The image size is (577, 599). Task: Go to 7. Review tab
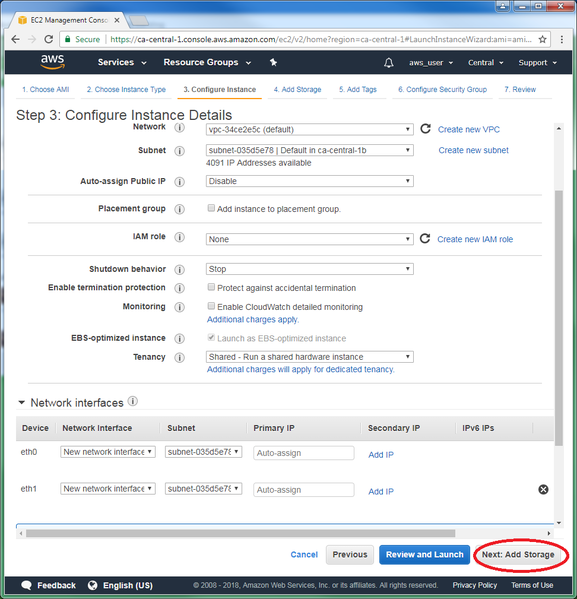coord(520,89)
